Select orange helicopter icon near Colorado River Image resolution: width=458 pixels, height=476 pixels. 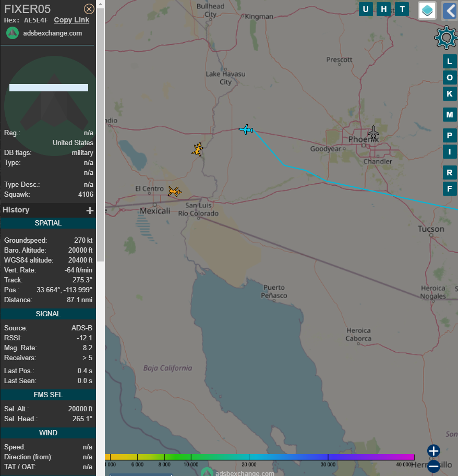pos(198,149)
